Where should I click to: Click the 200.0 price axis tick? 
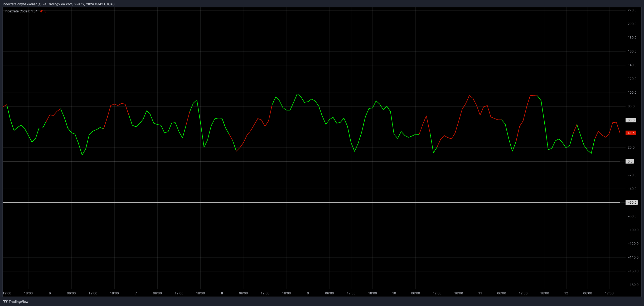(632, 24)
